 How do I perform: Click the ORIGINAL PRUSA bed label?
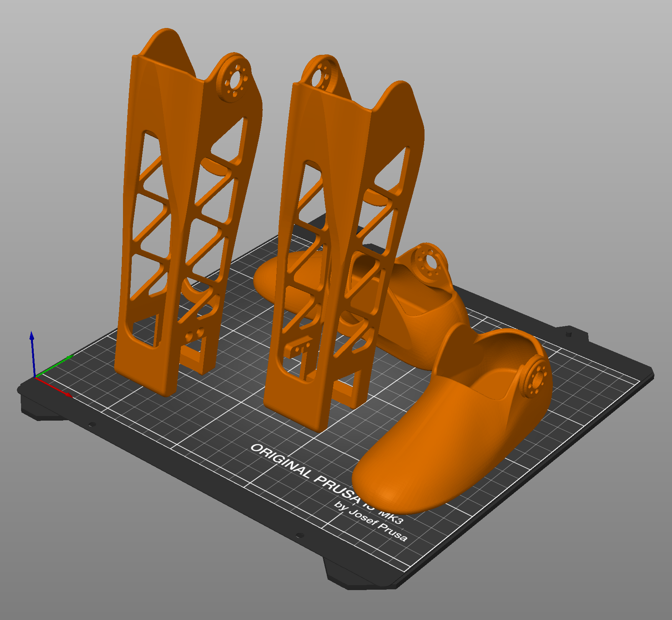305,472
